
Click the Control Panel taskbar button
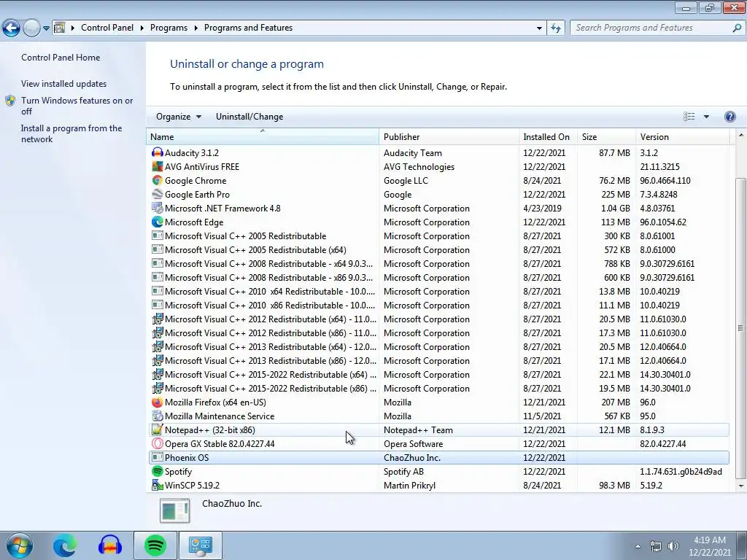[200, 545]
